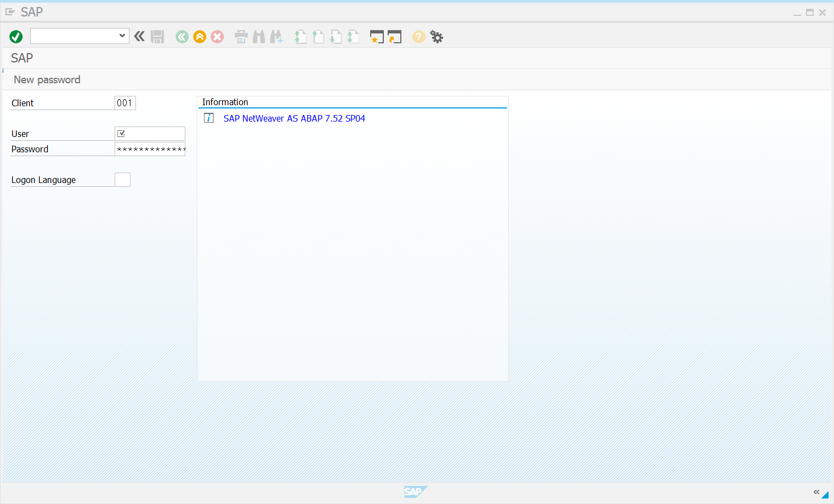
Task: Click the Generate Shortcut icon
Action: pyautogui.click(x=394, y=37)
